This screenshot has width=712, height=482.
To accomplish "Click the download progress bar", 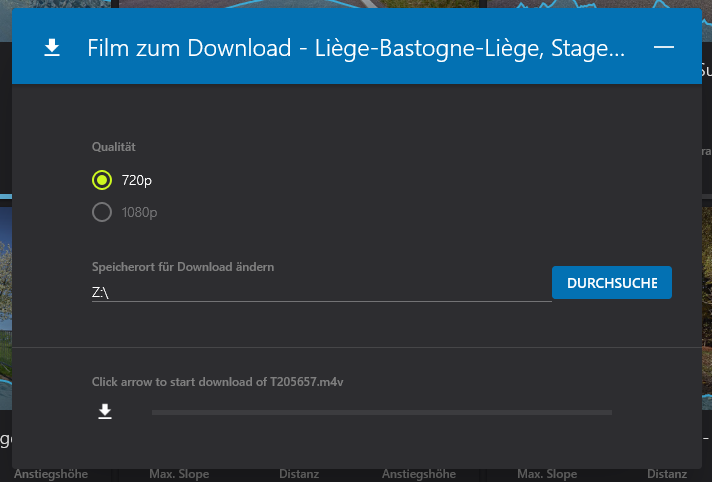I will point(382,412).
